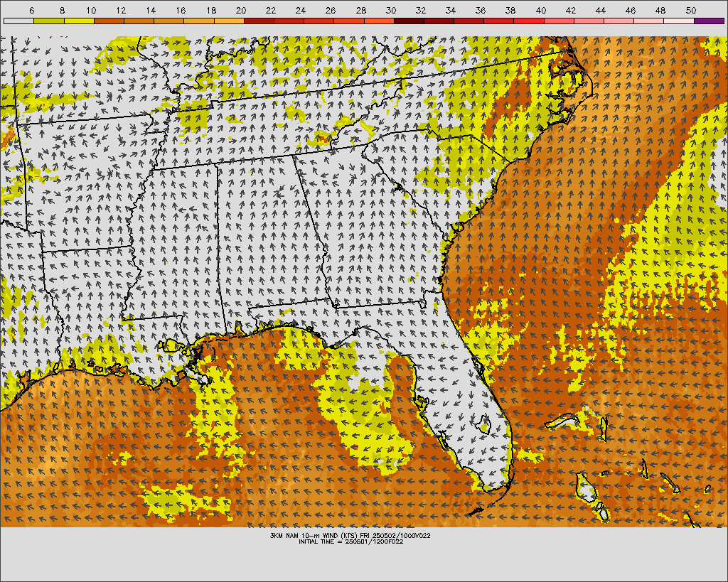The width and height of the screenshot is (728, 582).
Task: Click the olive swatch between 6 and 8
Action: 49,21
